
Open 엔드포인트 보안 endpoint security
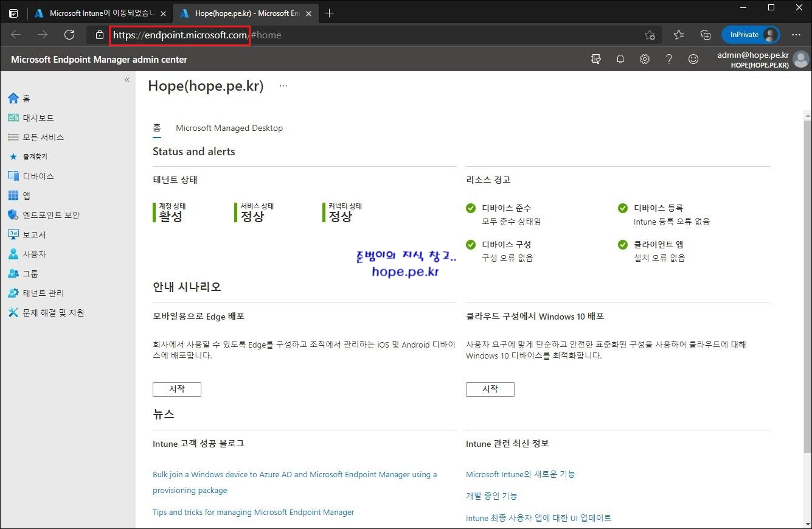[44, 215]
